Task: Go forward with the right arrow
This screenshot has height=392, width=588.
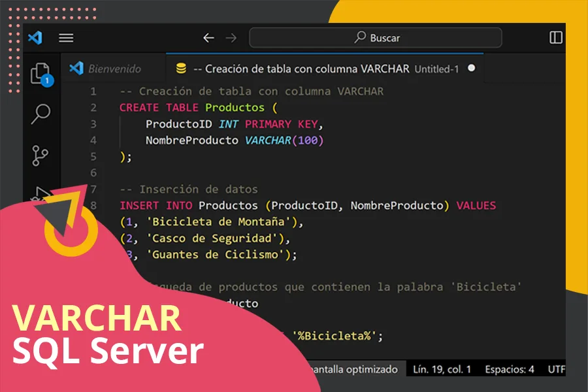Action: pos(231,38)
